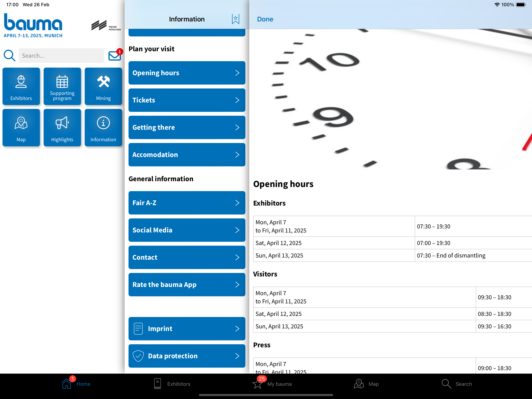Tap the Home house icon in bottom bar
Image resolution: width=532 pixels, height=399 pixels.
pos(67,384)
